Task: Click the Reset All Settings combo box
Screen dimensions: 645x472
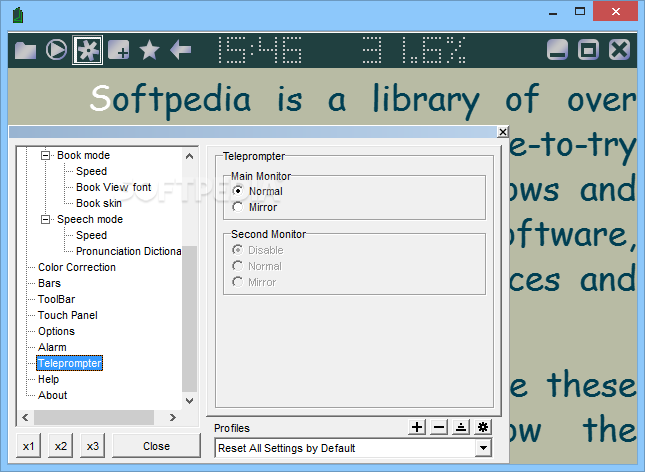Action: [353, 448]
